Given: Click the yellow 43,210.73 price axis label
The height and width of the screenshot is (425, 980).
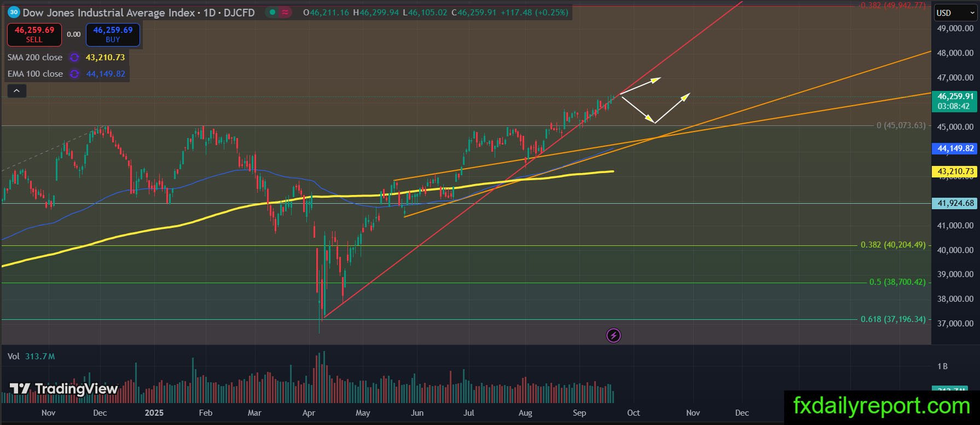Looking at the screenshot, I should (955, 171).
